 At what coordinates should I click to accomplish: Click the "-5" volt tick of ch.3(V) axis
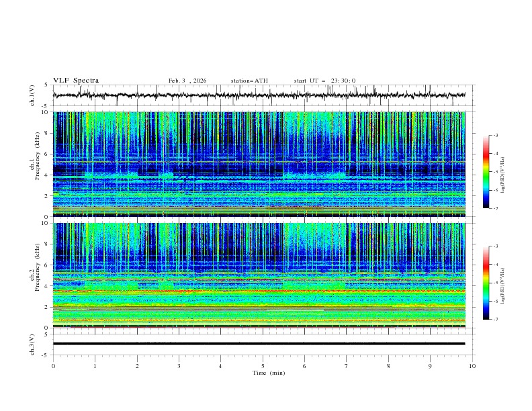pos(46,355)
